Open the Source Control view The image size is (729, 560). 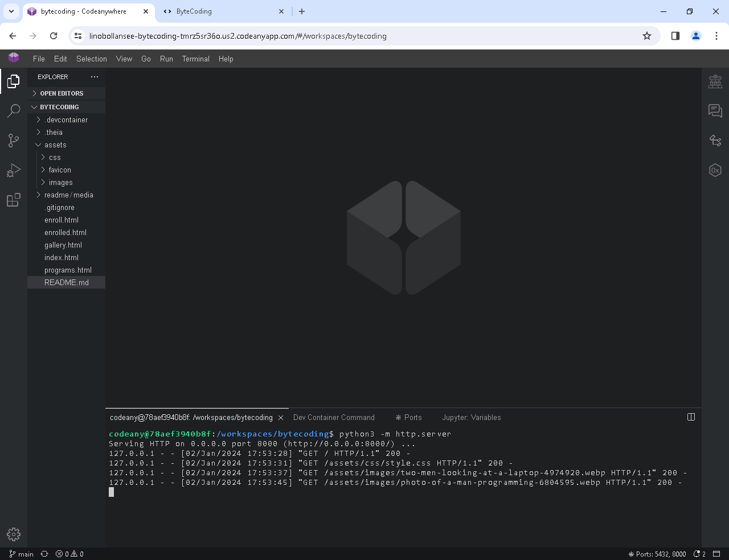point(13,141)
